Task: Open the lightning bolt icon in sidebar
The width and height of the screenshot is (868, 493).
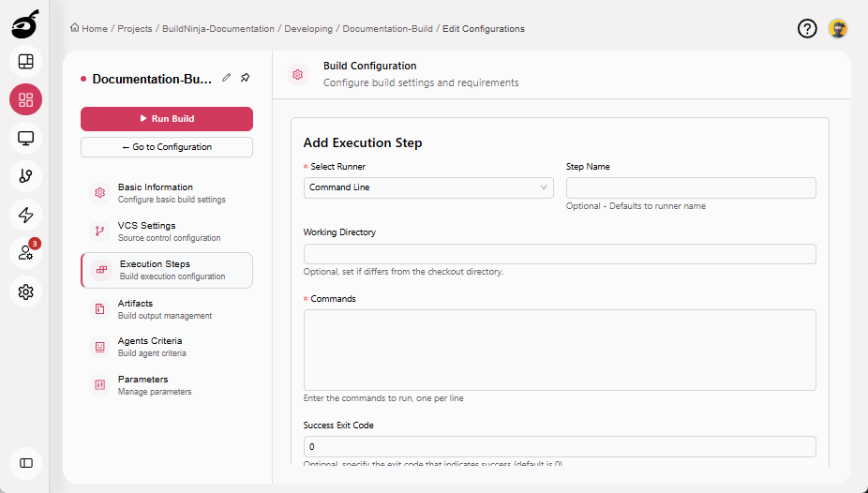Action: (26, 215)
